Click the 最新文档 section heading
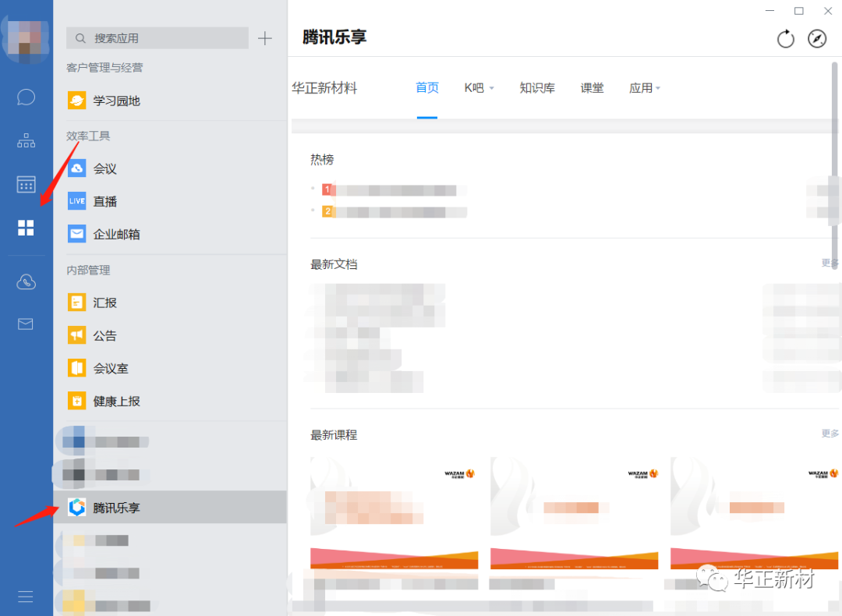This screenshot has width=842, height=616. [x=334, y=264]
